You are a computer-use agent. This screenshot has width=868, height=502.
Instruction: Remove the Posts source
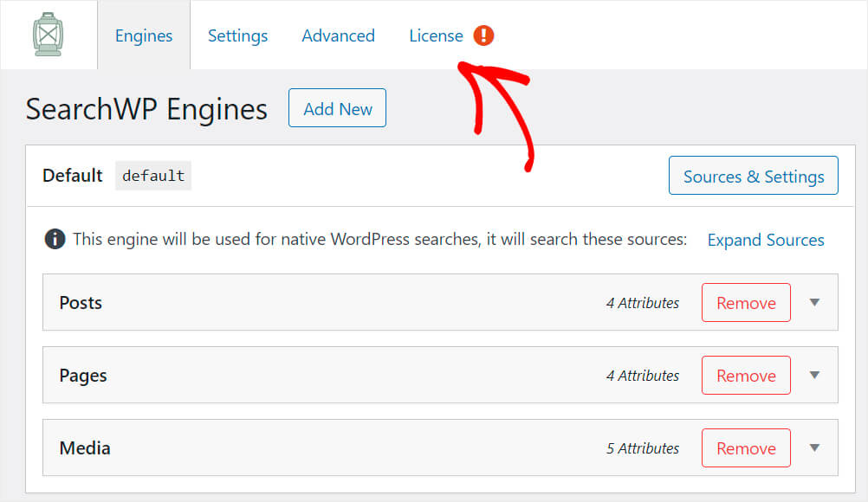pos(746,302)
